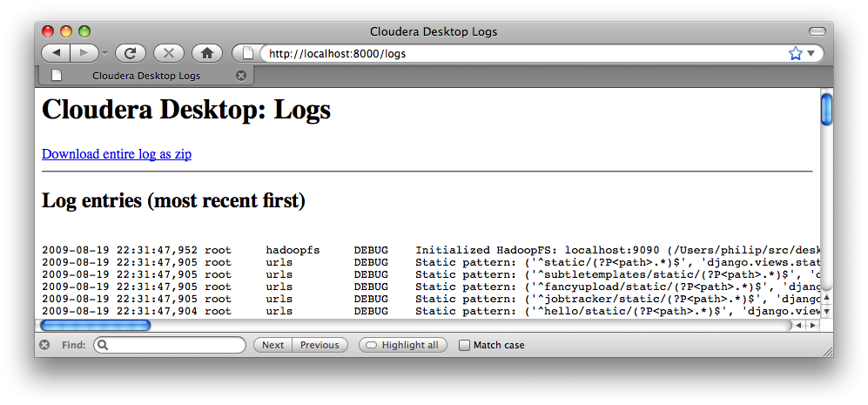Click the vertical scrollbar thumb

(826, 109)
